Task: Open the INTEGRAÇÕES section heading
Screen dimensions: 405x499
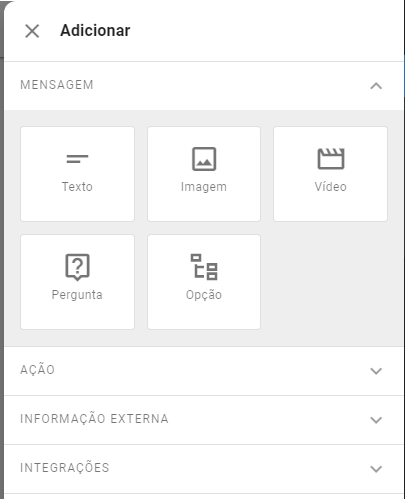Action: coord(65,467)
